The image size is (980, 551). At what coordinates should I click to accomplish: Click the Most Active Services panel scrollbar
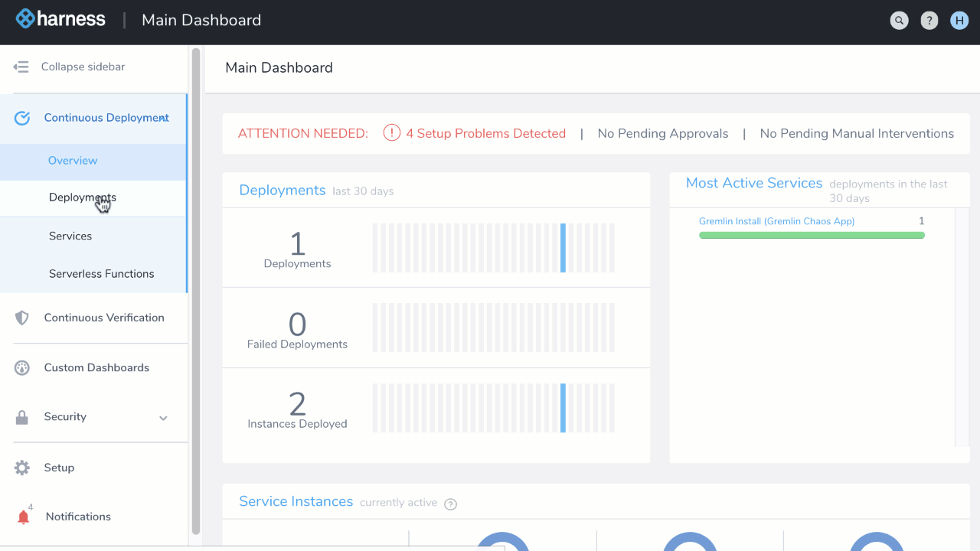click(962, 328)
